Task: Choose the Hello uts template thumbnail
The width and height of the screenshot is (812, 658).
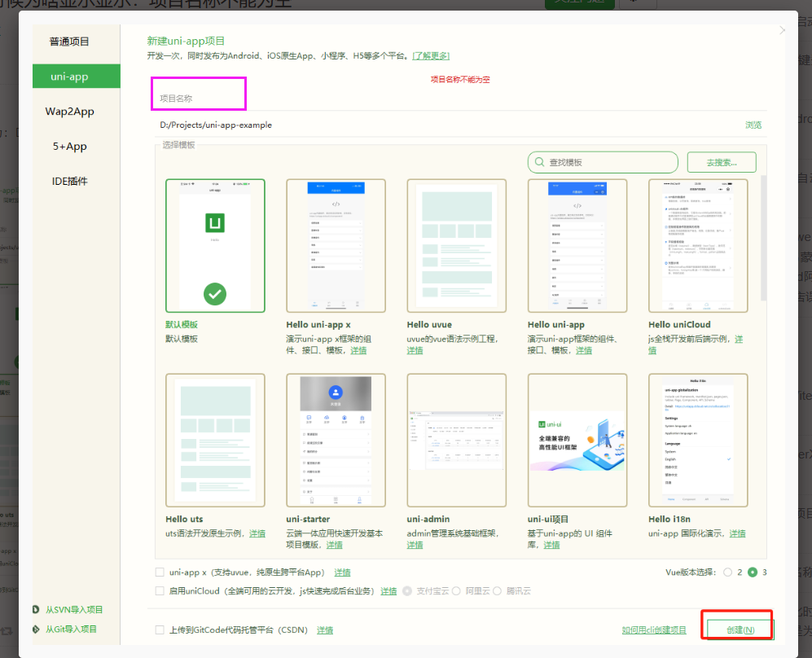Action: tap(215, 440)
